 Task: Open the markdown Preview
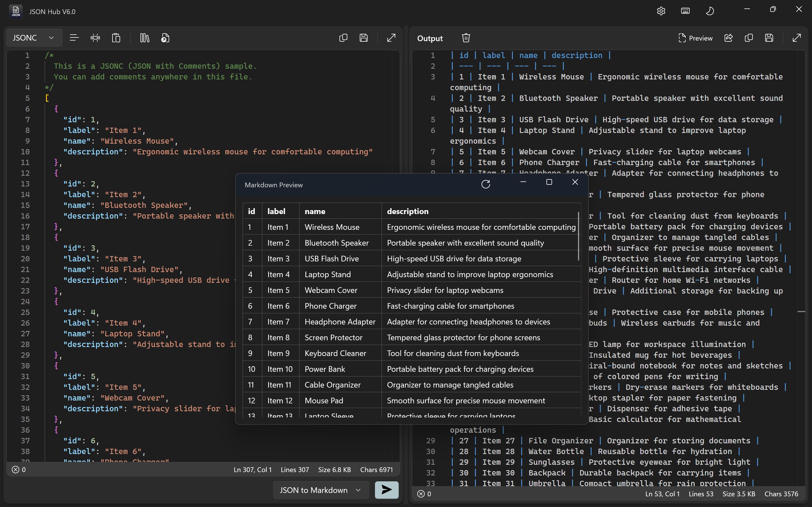coord(696,38)
